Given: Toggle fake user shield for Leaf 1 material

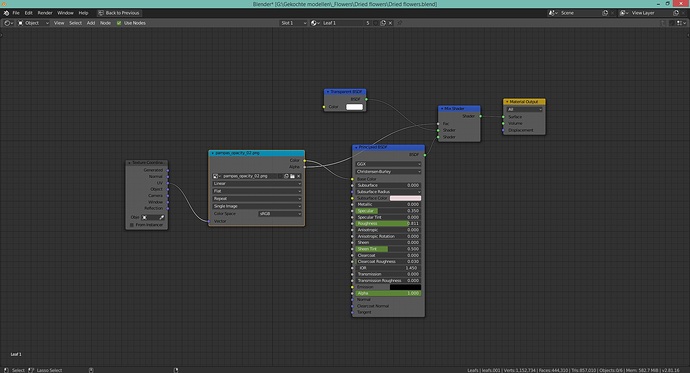Looking at the screenshot, I should [376, 23].
